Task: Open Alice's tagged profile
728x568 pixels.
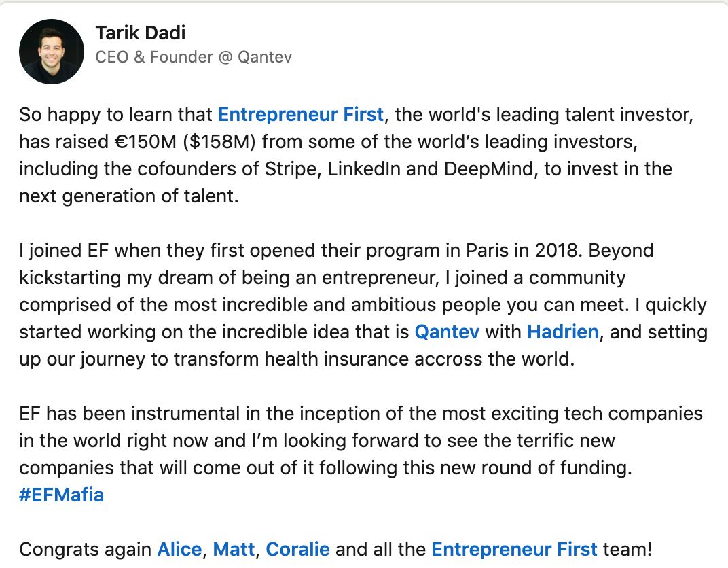Action: tap(179, 549)
